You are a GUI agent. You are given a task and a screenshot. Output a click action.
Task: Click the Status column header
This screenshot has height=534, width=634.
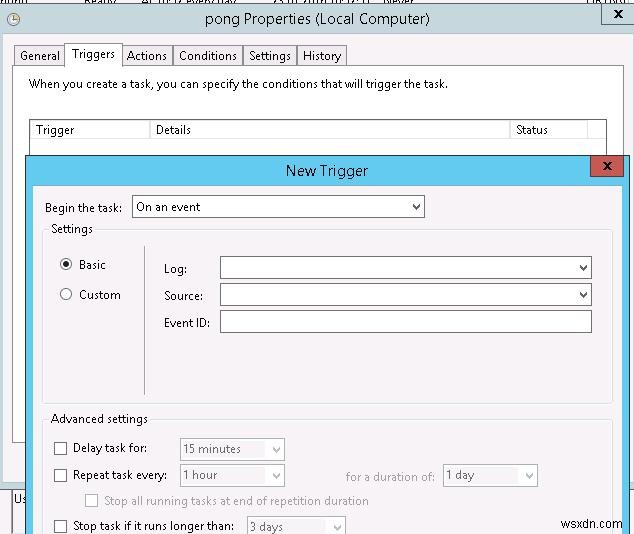click(548, 130)
